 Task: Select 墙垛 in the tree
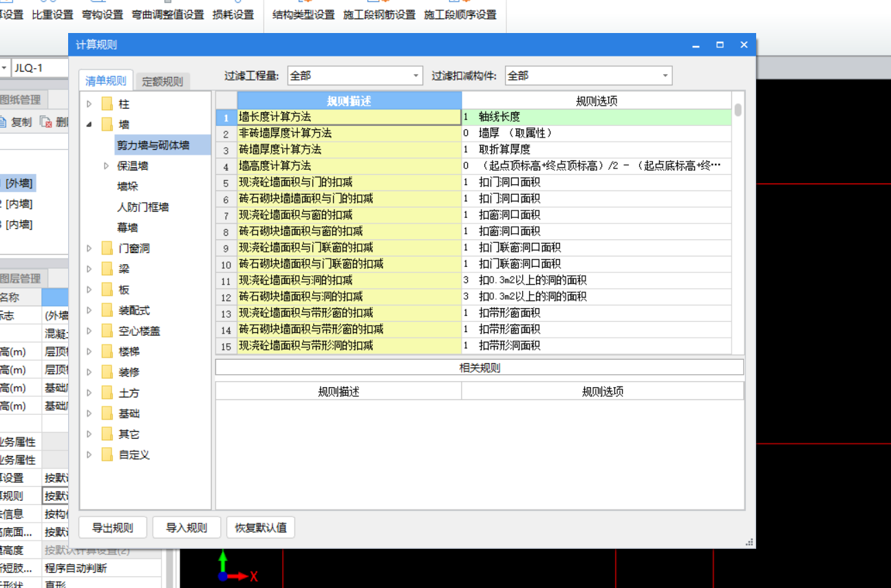[127, 186]
